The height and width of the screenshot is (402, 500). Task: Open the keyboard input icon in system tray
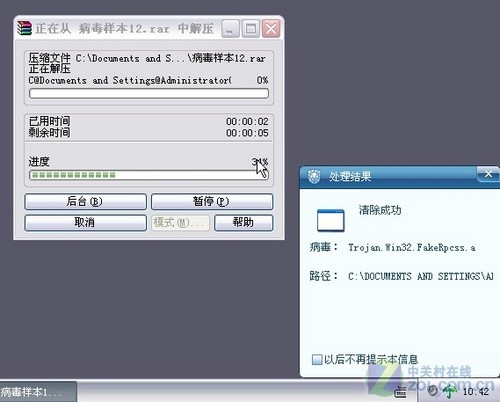tap(400, 392)
